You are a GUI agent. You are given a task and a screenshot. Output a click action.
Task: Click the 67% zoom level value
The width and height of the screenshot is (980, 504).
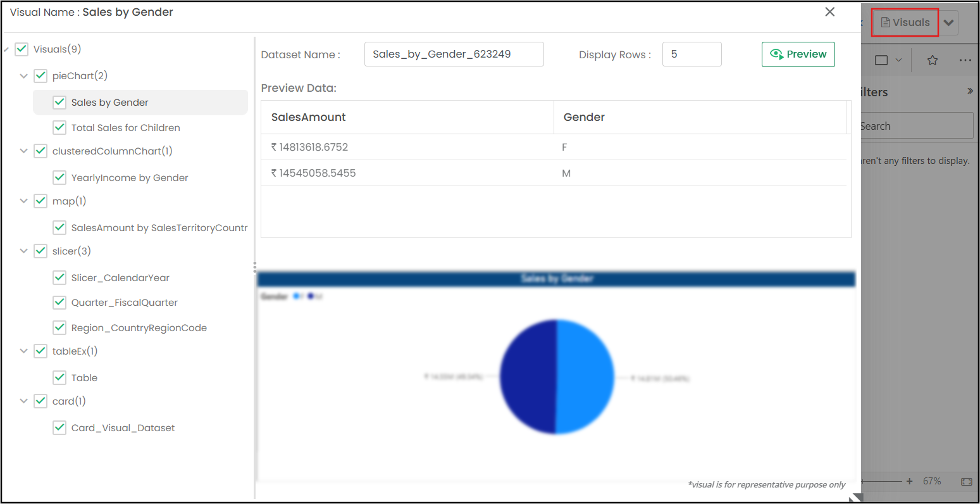(x=932, y=481)
